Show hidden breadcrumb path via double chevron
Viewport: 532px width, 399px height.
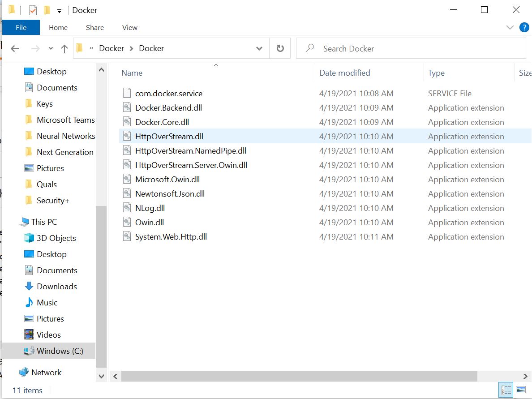(x=91, y=48)
